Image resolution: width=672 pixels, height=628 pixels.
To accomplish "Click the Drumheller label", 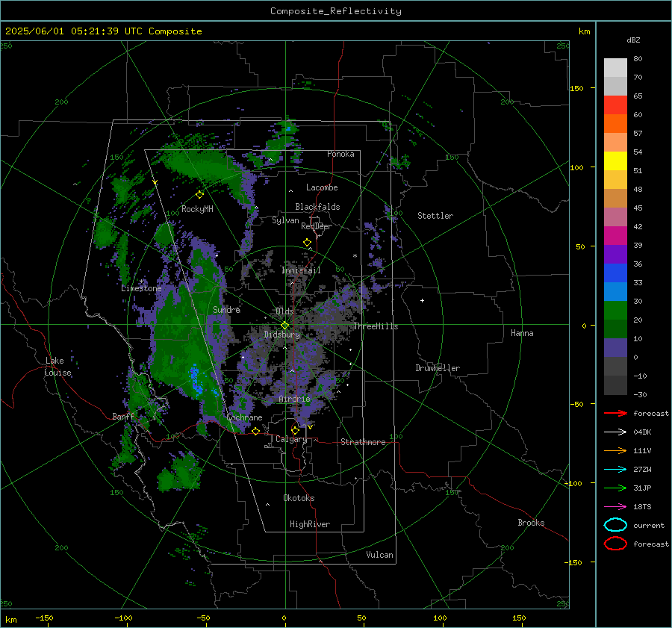I will pyautogui.click(x=438, y=368).
